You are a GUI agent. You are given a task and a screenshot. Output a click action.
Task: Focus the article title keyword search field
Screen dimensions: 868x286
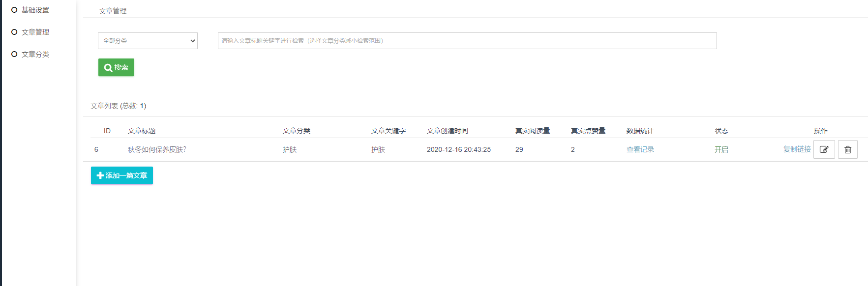pyautogui.click(x=467, y=41)
